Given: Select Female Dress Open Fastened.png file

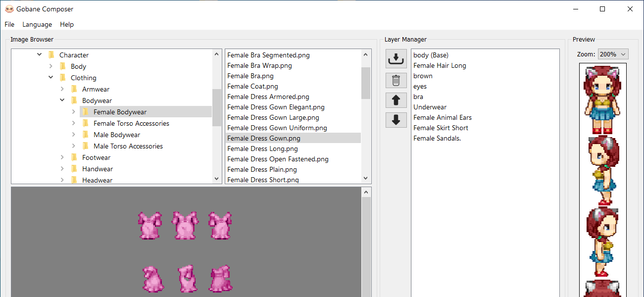Looking at the screenshot, I should [278, 159].
